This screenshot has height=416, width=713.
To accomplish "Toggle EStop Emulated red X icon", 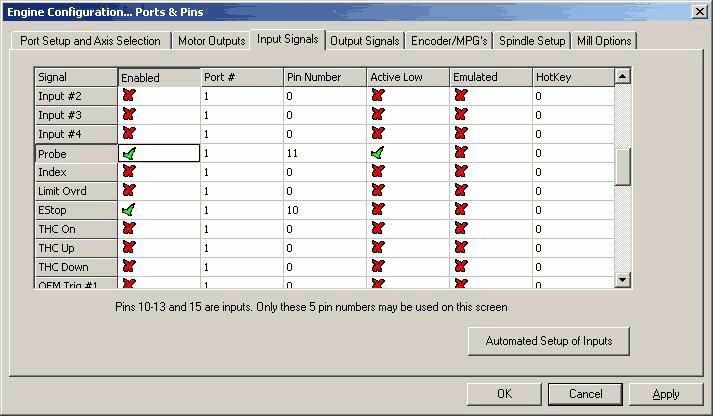I will click(x=460, y=210).
